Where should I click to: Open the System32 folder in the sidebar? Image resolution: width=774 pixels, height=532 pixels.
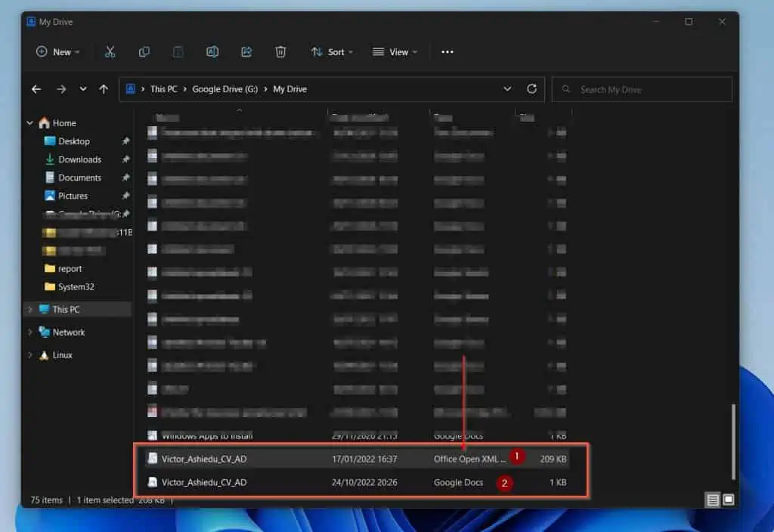76,286
